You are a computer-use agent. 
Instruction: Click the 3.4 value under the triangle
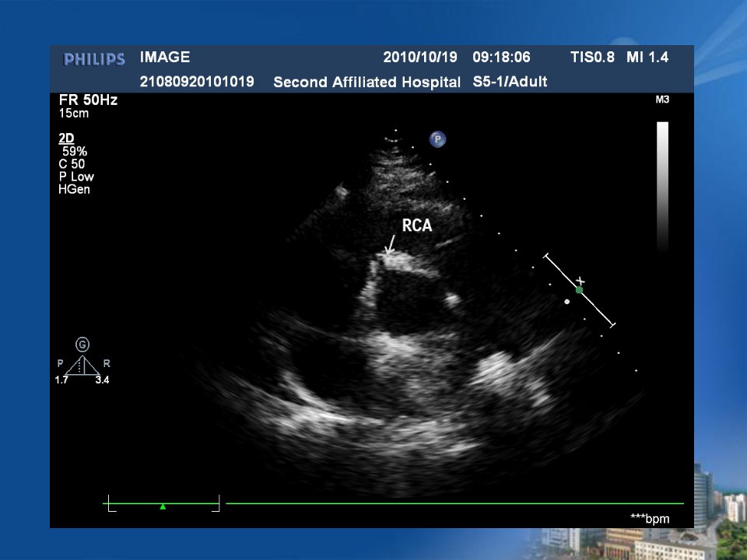coord(102,380)
